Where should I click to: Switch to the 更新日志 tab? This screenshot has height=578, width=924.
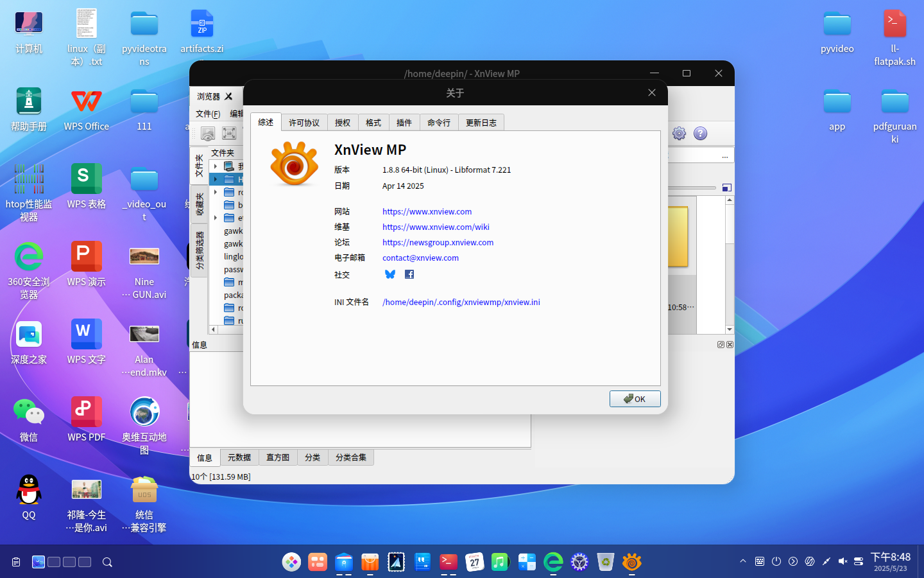pyautogui.click(x=481, y=123)
